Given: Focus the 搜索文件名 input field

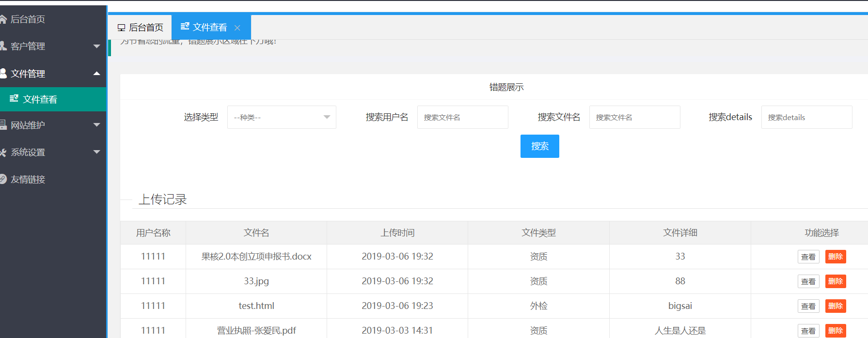Looking at the screenshot, I should [x=634, y=117].
